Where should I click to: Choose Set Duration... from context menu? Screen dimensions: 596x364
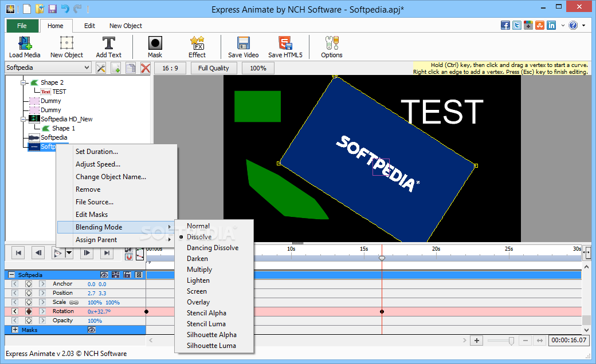[x=117, y=152]
